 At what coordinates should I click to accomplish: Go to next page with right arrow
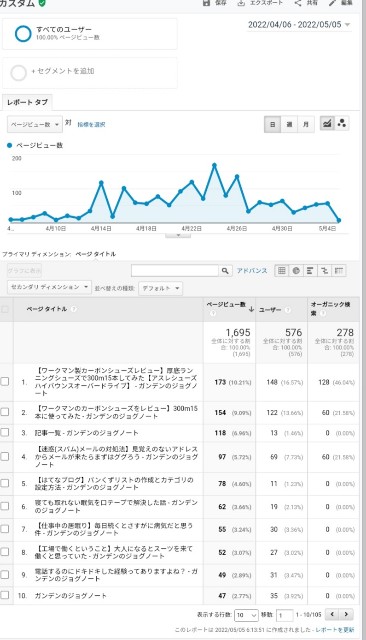click(x=346, y=614)
